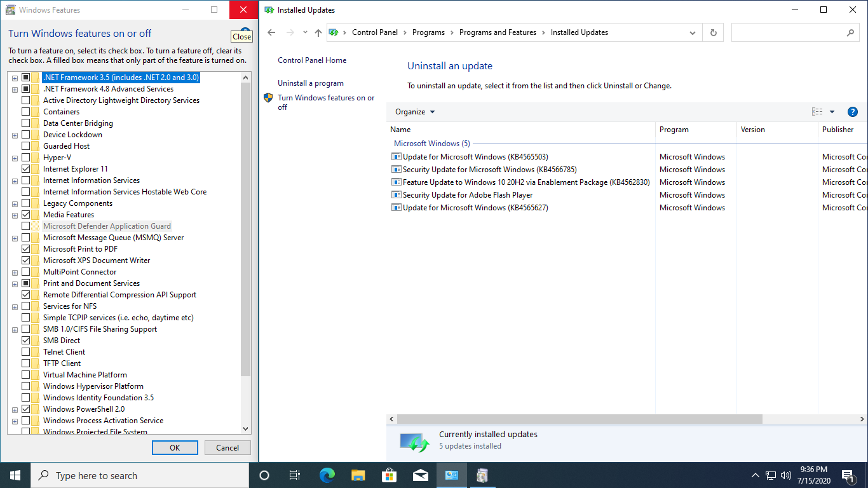Click the Windows Features vertical scrollbar thumb
Viewport: 868px width, 488px height.
(246, 229)
